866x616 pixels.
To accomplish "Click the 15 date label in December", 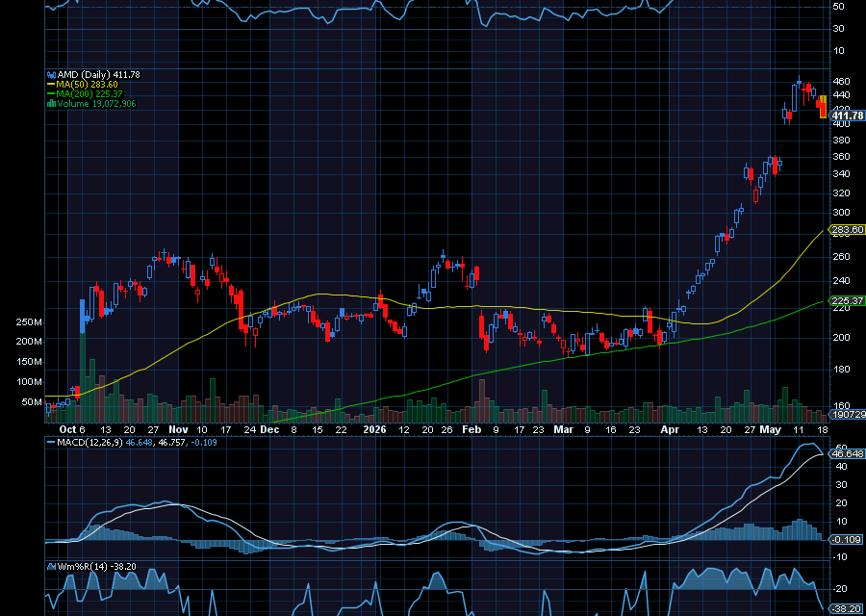I will pyautogui.click(x=317, y=430).
